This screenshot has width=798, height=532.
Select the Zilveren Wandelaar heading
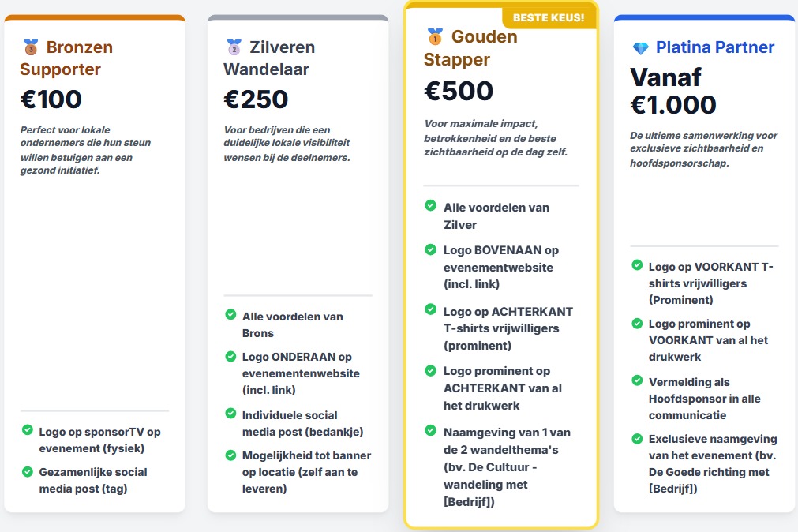(269, 58)
